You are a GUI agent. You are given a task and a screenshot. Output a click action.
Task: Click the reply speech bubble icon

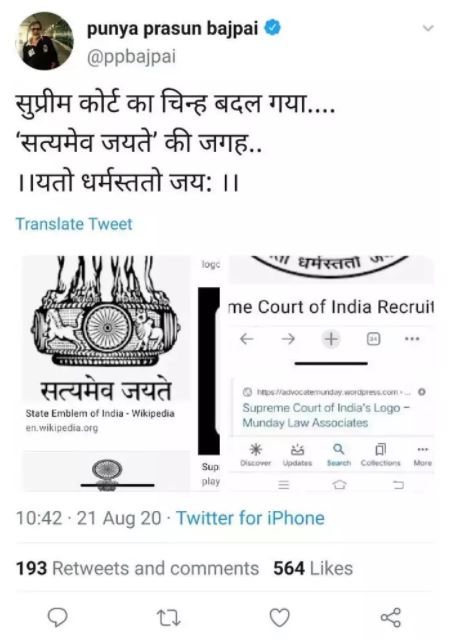pyautogui.click(x=58, y=617)
